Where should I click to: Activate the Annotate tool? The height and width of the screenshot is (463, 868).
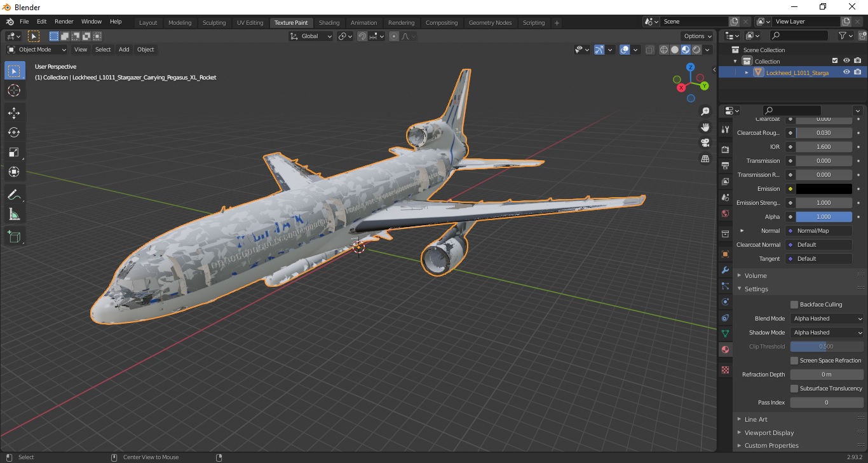click(15, 195)
